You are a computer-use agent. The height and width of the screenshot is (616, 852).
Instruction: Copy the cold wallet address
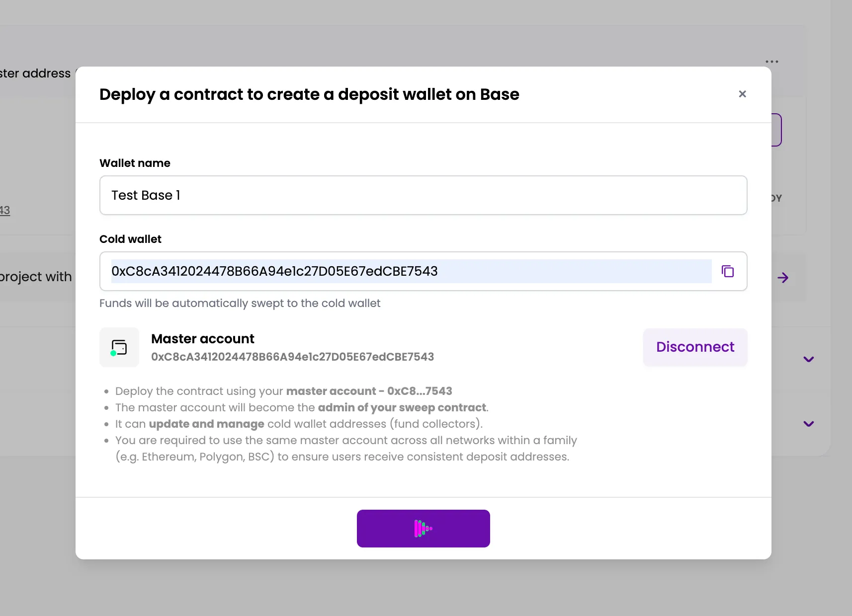click(727, 271)
